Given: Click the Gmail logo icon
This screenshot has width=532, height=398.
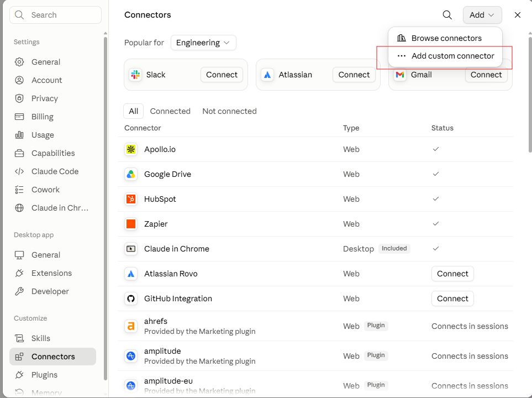Looking at the screenshot, I should point(400,75).
